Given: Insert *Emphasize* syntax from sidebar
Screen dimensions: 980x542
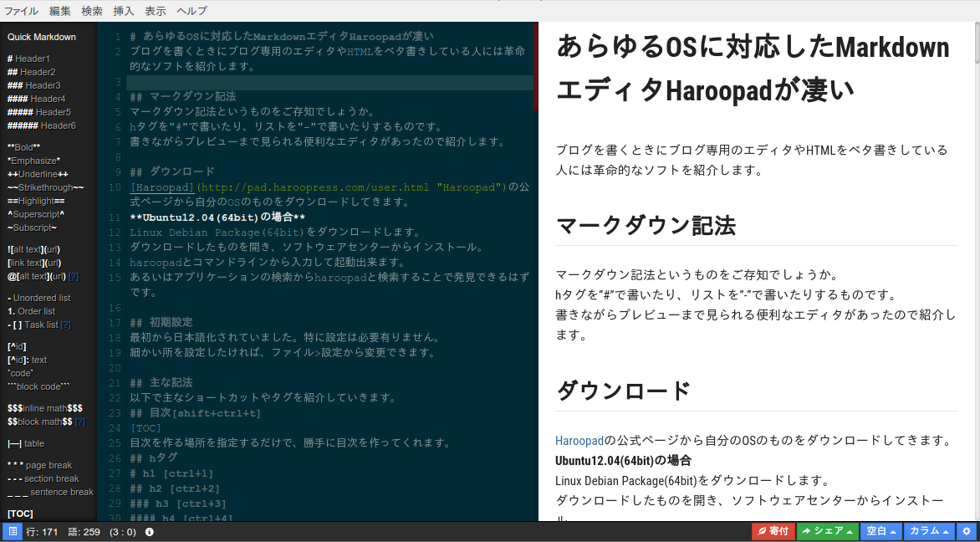Looking at the screenshot, I should 33,161.
